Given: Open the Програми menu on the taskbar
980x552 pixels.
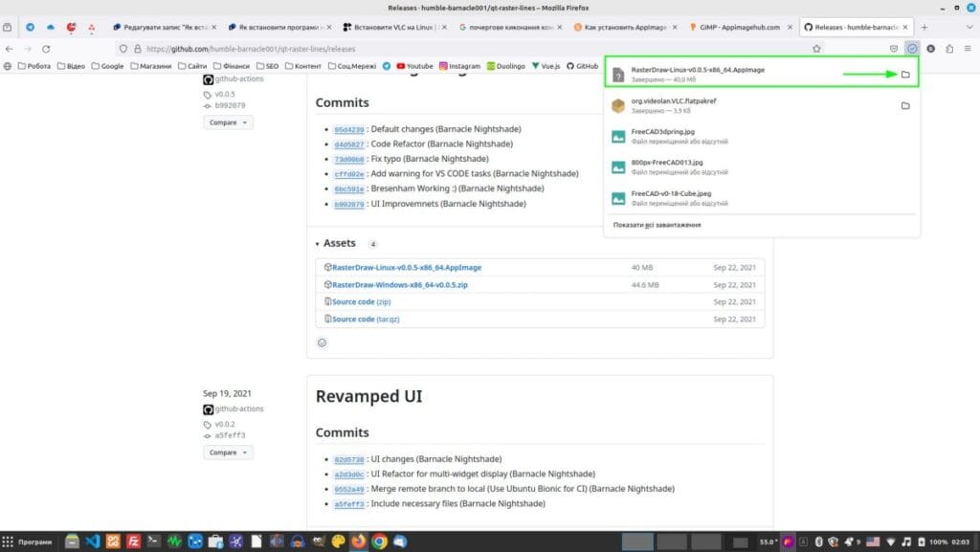Looking at the screenshot, I should coord(31,541).
